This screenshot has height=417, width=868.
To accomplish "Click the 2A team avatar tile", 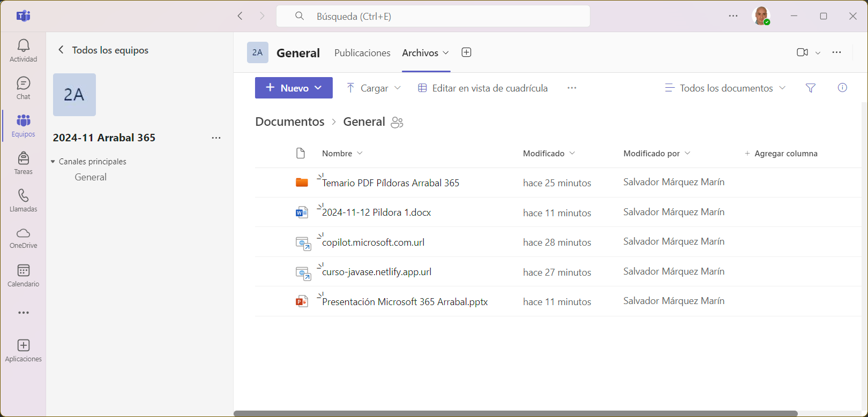I will pyautogui.click(x=74, y=95).
